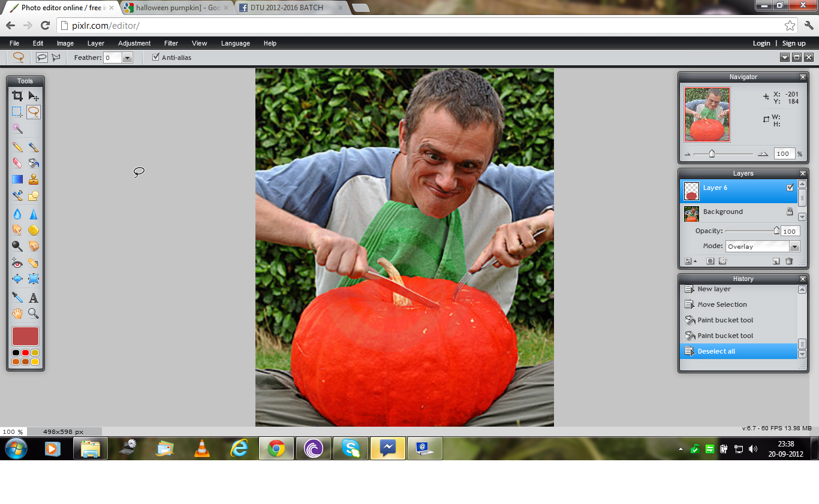Viewport: 819px width, 504px height.
Task: Select the Brush tool
Action: 34,147
